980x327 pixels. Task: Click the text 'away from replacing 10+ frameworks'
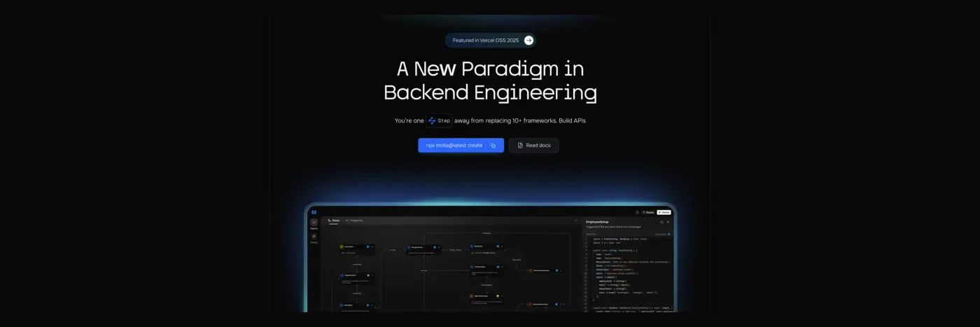(x=505, y=120)
